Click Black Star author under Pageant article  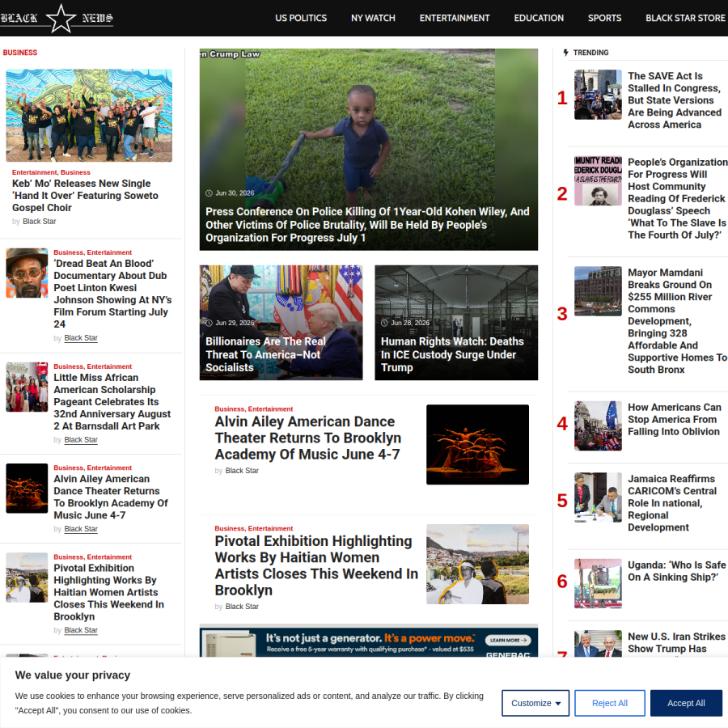point(81,440)
